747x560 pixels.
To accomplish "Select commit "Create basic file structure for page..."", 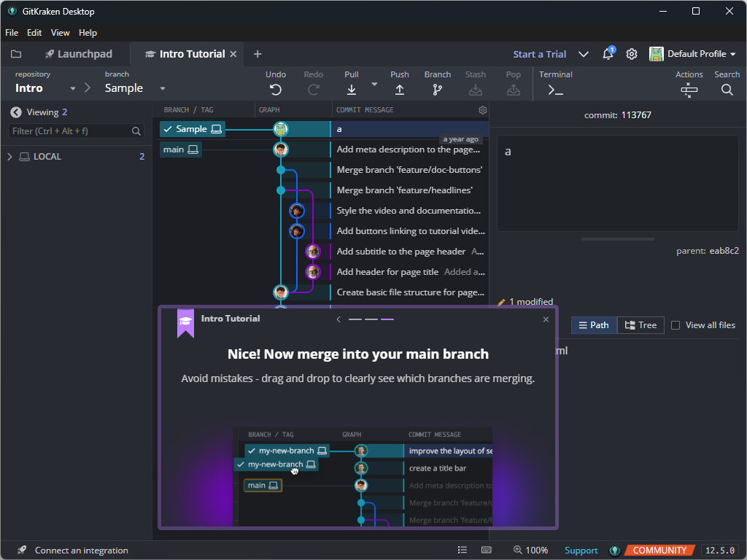I will coord(410,292).
